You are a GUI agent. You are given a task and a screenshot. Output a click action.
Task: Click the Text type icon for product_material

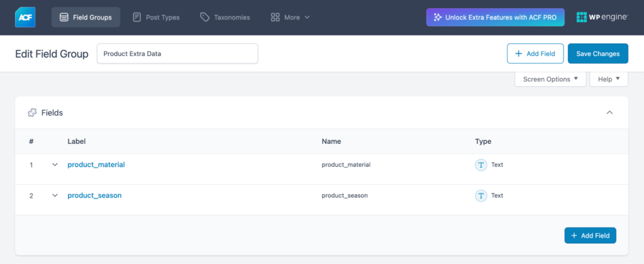tap(481, 165)
